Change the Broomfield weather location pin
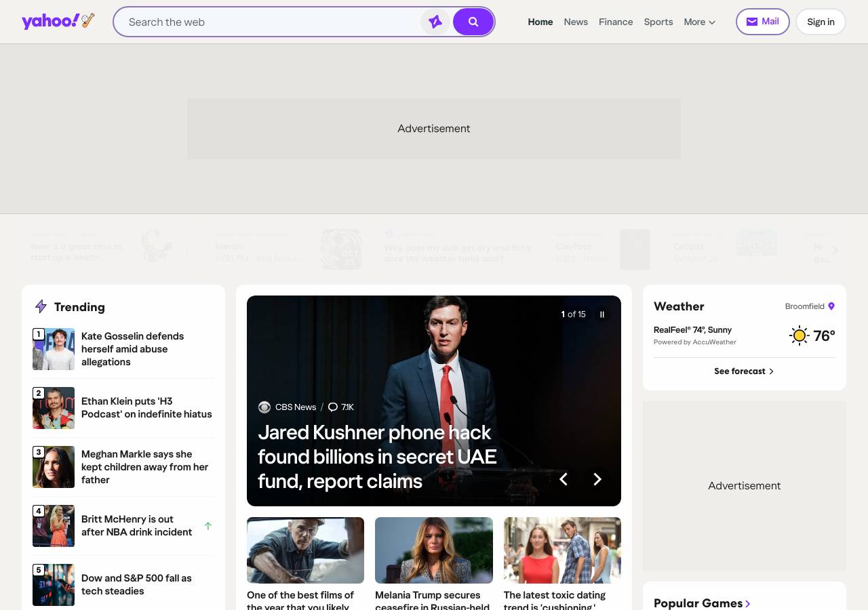The image size is (868, 610). (x=831, y=306)
